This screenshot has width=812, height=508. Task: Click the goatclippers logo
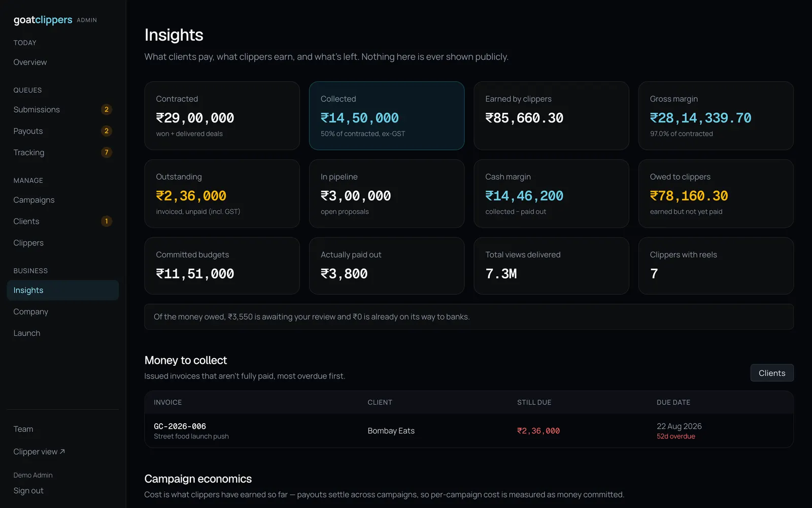pyautogui.click(x=43, y=20)
